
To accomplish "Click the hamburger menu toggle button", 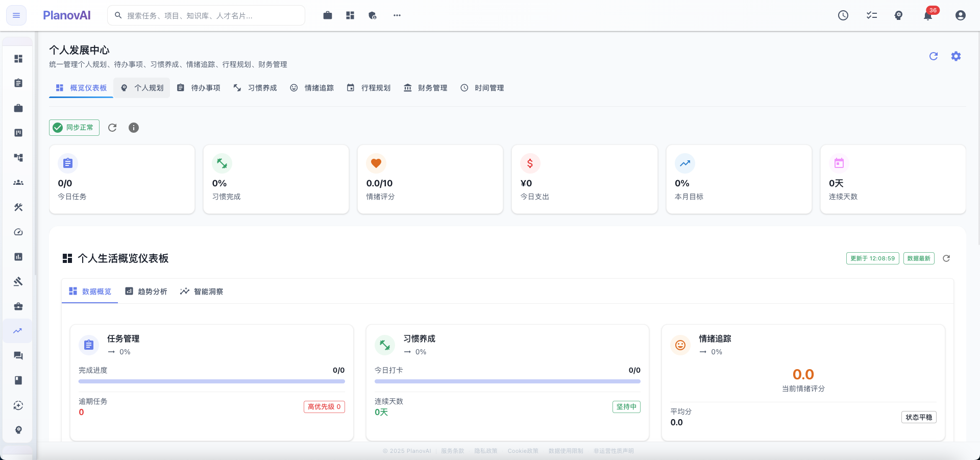I will click(16, 15).
